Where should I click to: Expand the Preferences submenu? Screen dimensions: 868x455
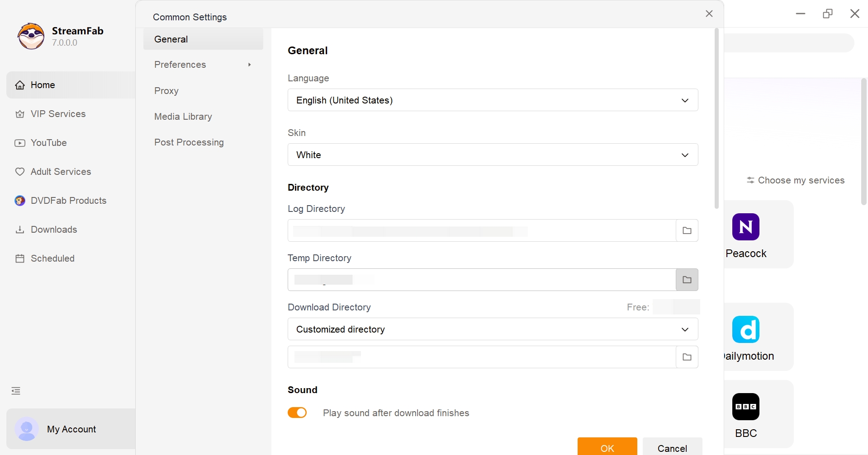(203, 65)
